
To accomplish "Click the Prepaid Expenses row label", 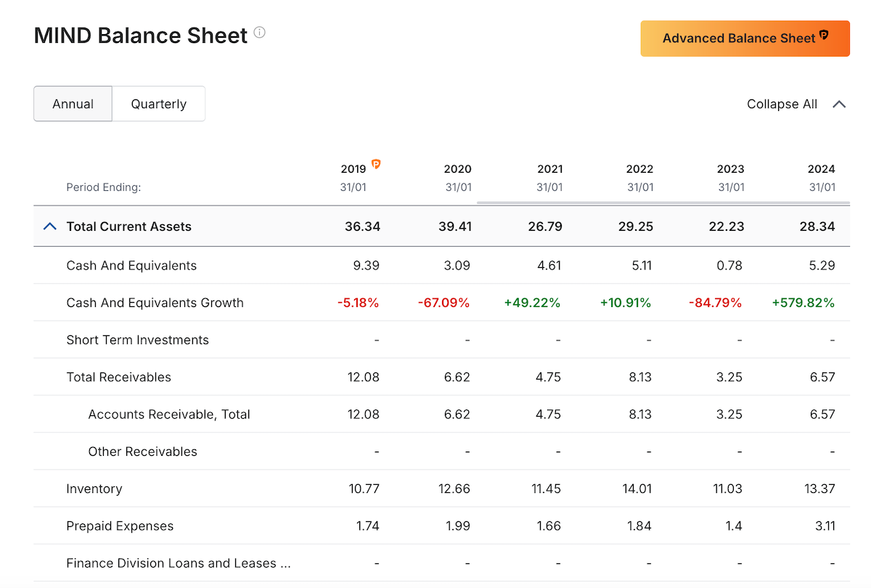I will tap(120, 526).
